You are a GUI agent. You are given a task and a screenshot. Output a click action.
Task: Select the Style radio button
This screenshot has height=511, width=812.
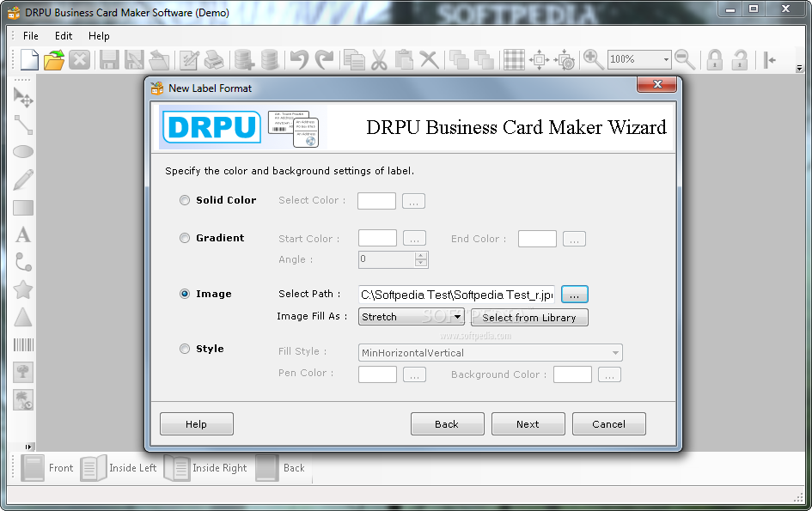tap(185, 349)
